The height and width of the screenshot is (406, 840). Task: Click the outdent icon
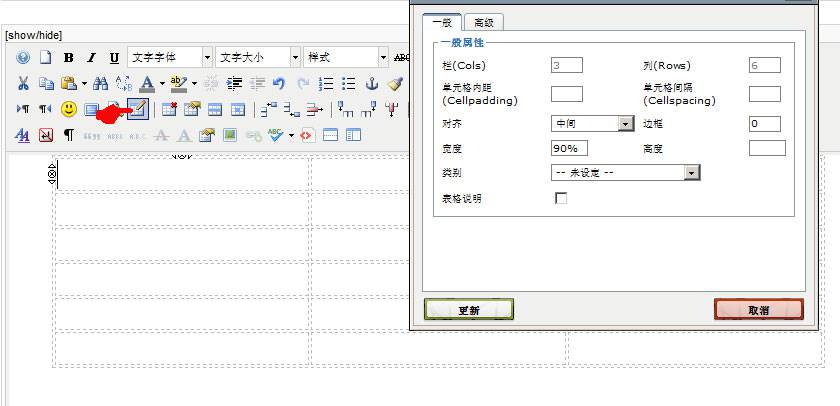(257, 83)
